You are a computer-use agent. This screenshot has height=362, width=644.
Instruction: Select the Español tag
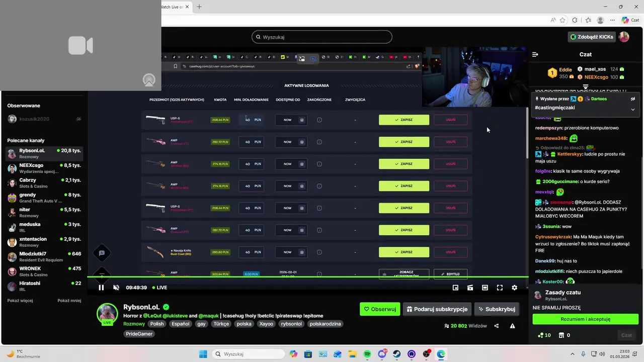tap(181, 324)
